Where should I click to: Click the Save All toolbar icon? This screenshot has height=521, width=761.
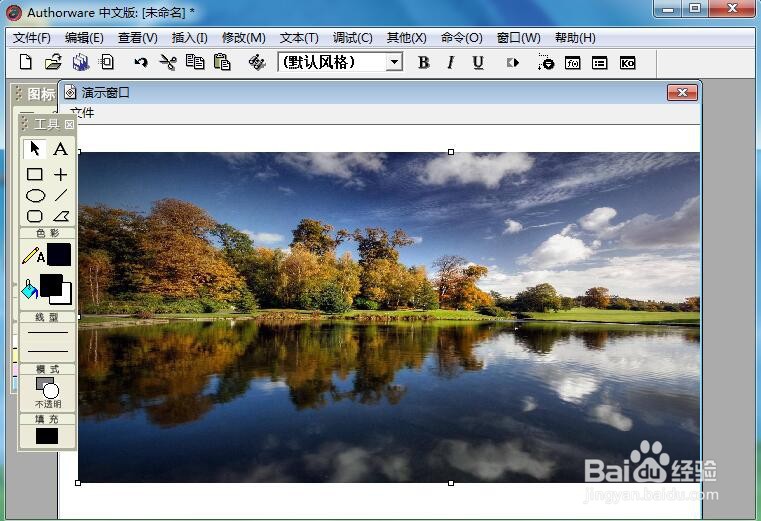(x=81, y=62)
